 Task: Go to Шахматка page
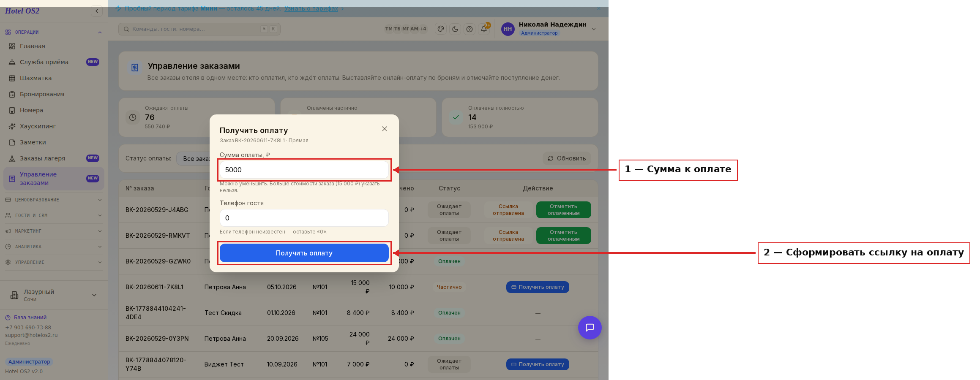(x=54, y=78)
